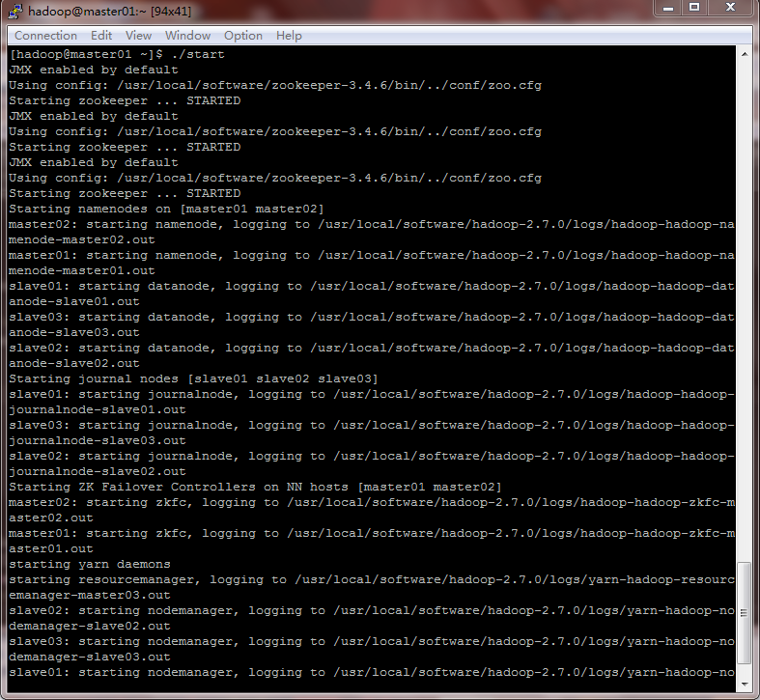The width and height of the screenshot is (760, 700).
Task: Click "journalnode-slave01.out" text
Action: point(98,409)
